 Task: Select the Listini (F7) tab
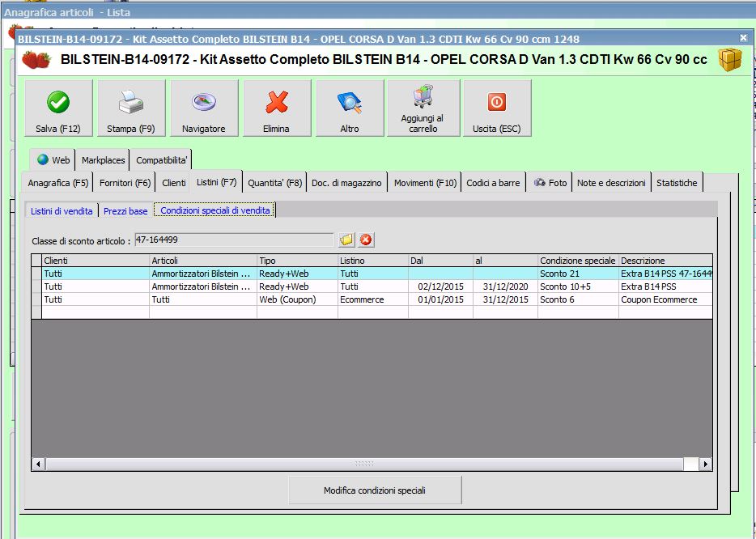click(x=216, y=182)
